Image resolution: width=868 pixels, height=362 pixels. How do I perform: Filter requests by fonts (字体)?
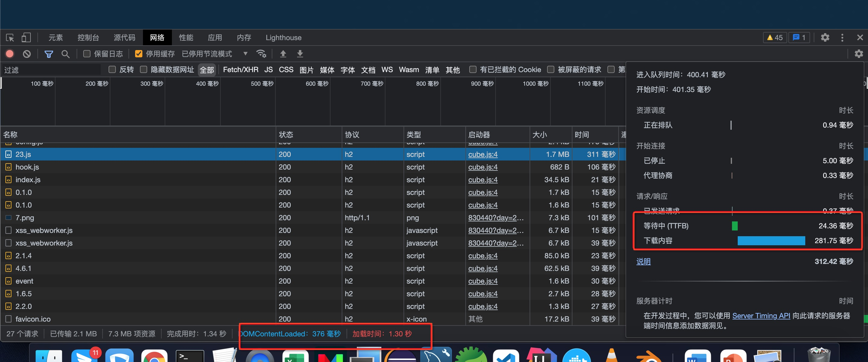click(x=347, y=70)
